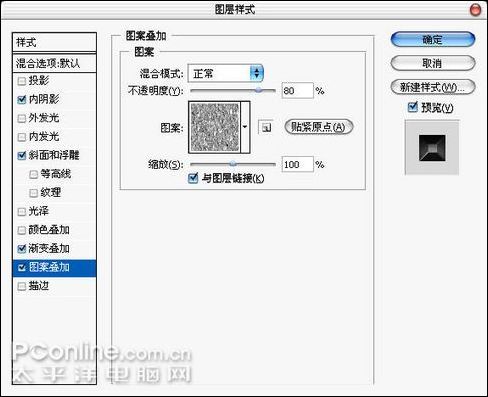The height and width of the screenshot is (397, 488).
Task: Select 混合选项:默认 in the styles list
Action: (x=54, y=63)
